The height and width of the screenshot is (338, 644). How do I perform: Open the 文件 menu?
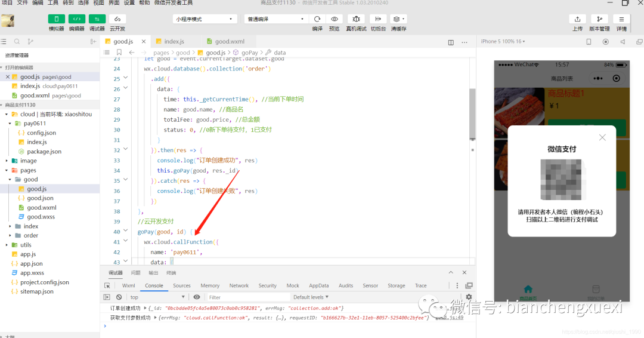(22, 2)
